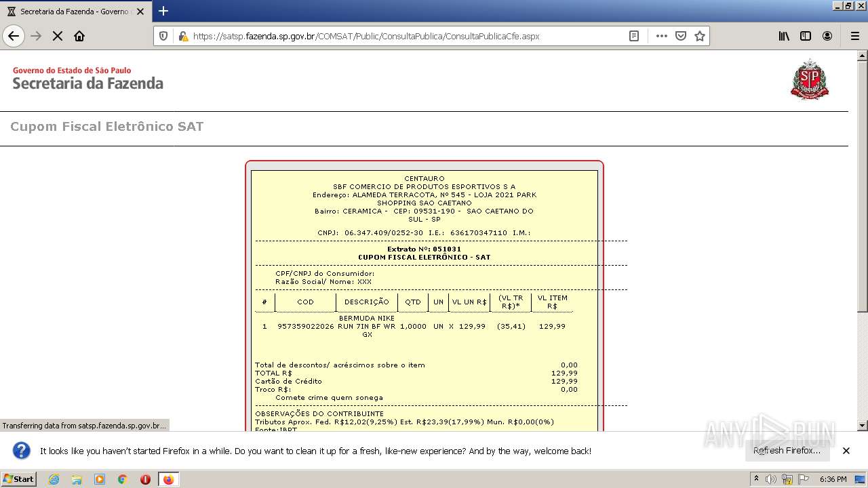Open tracking protection shield icon
The height and width of the screenshot is (488, 868).
(163, 36)
